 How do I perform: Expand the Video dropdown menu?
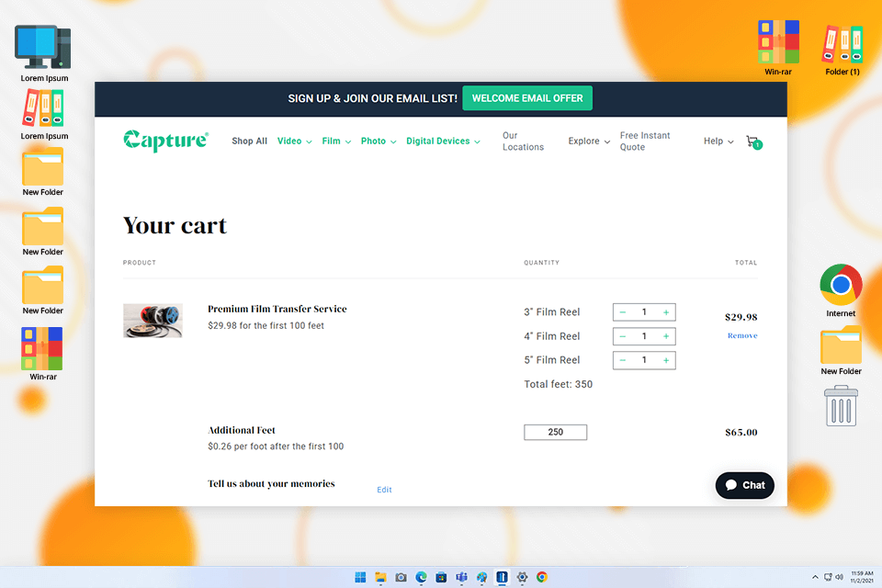(294, 141)
